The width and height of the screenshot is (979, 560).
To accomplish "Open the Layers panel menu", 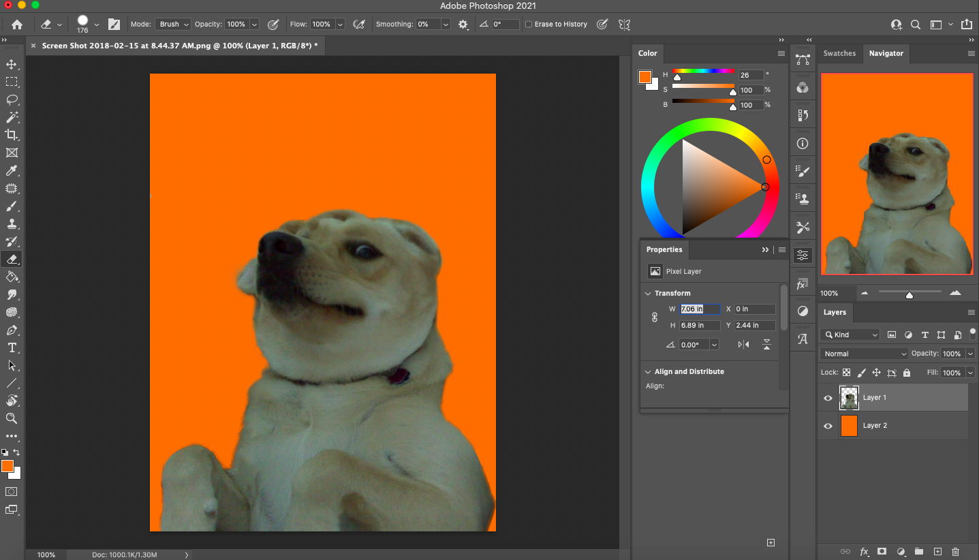I will coord(971,312).
